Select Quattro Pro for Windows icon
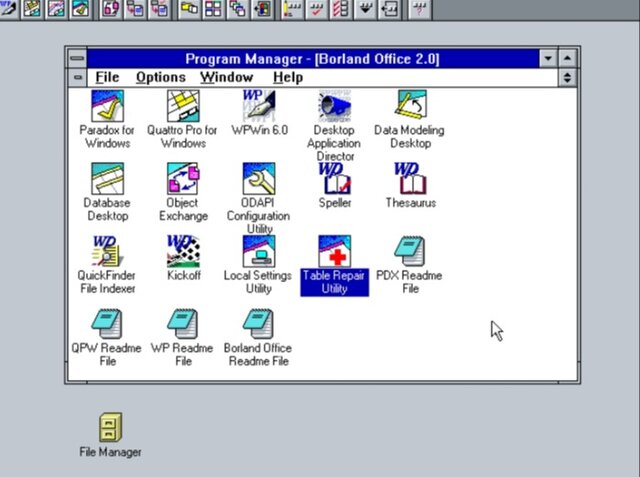Image resolution: width=640 pixels, height=477 pixels. (183, 106)
